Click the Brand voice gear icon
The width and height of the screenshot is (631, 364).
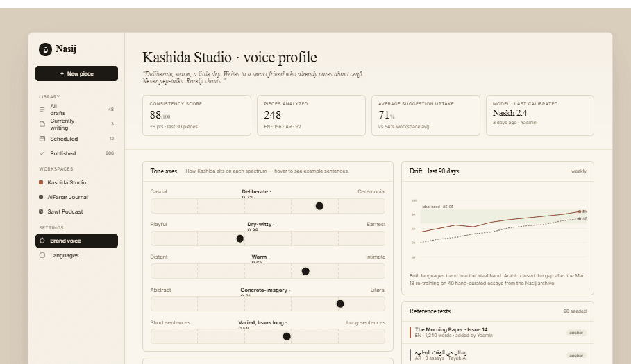pyautogui.click(x=42, y=241)
